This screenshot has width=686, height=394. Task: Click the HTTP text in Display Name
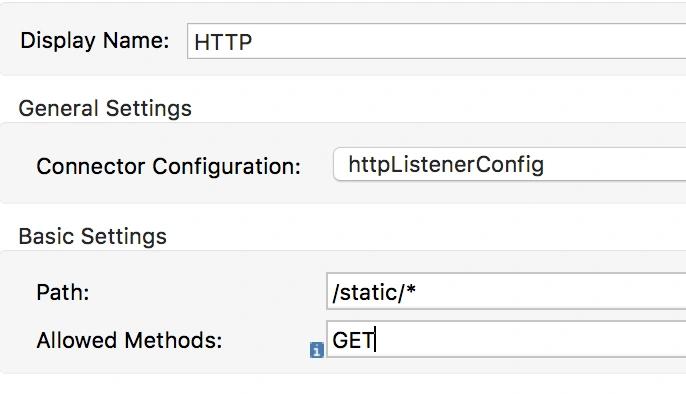click(x=223, y=42)
